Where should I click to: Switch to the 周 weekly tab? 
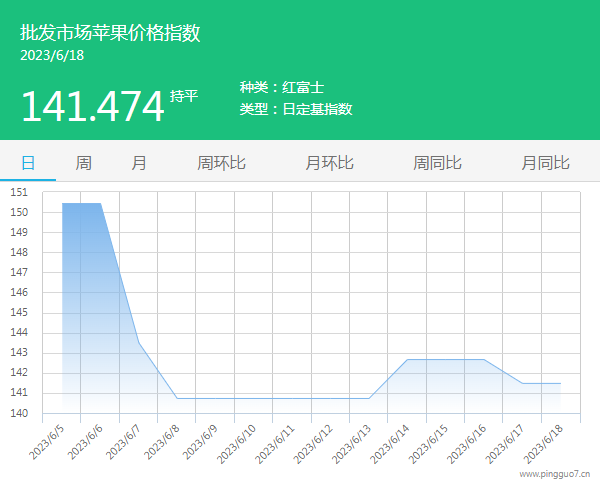(x=84, y=163)
